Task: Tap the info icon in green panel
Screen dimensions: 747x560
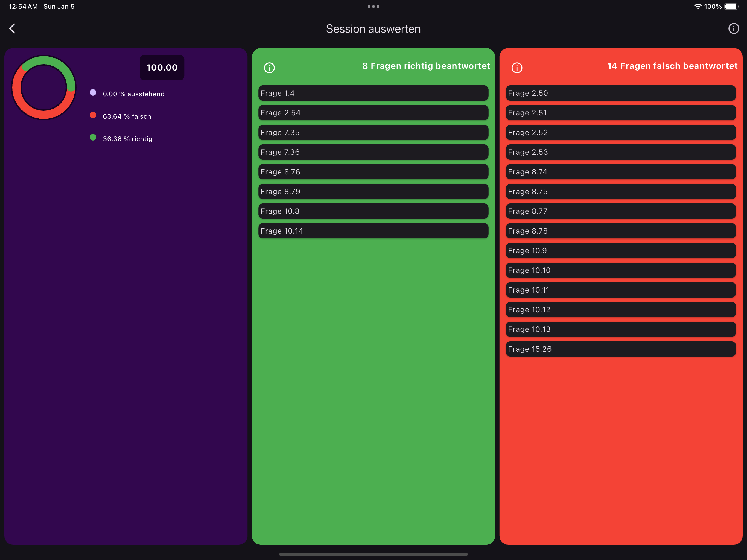Action: tap(269, 68)
